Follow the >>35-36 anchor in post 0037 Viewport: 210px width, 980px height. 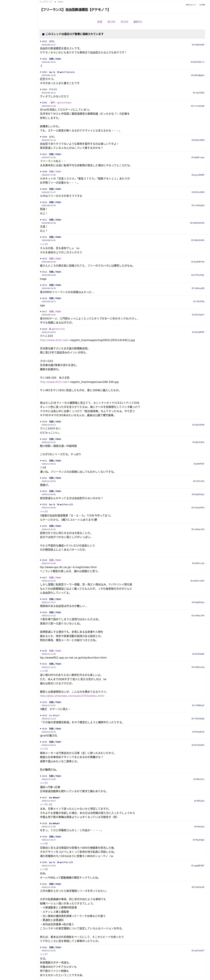[46, 805]
